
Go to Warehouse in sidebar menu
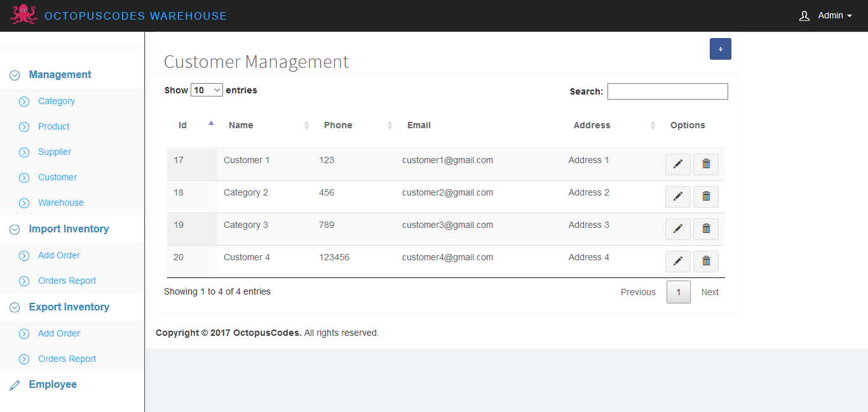point(61,203)
